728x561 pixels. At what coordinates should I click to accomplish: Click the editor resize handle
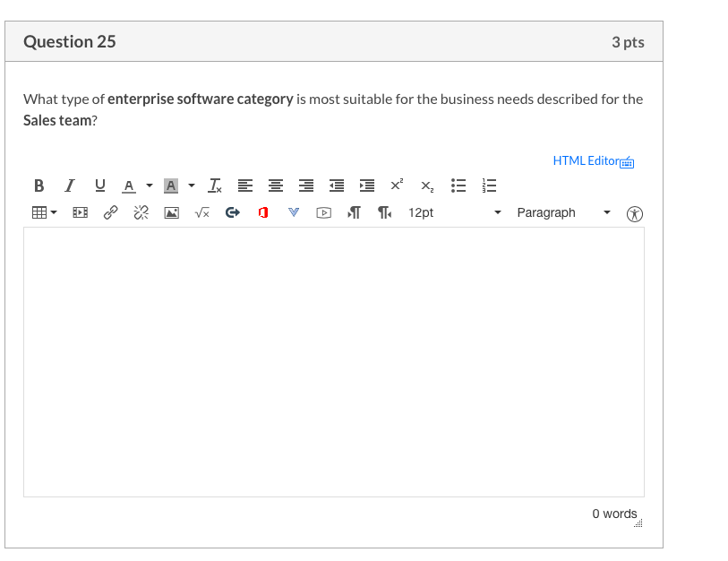tap(638, 522)
